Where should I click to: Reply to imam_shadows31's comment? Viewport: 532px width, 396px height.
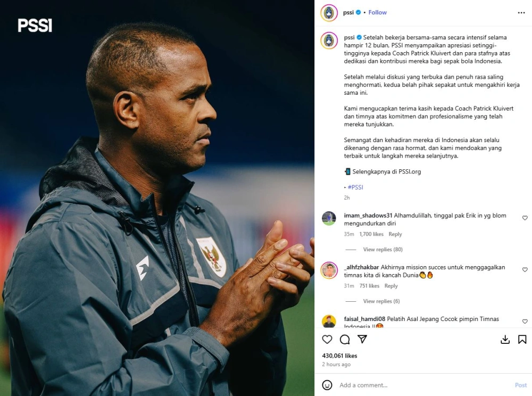[395, 234]
